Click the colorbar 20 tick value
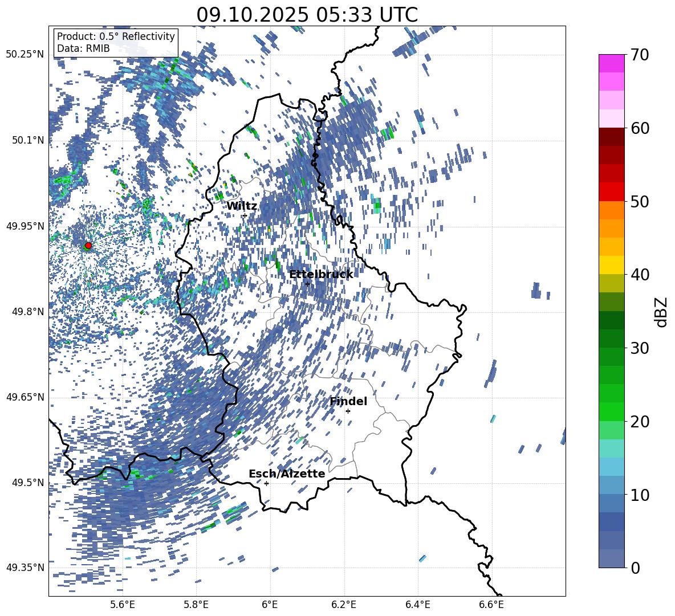Image resolution: width=675 pixels, height=616 pixels. coord(640,422)
